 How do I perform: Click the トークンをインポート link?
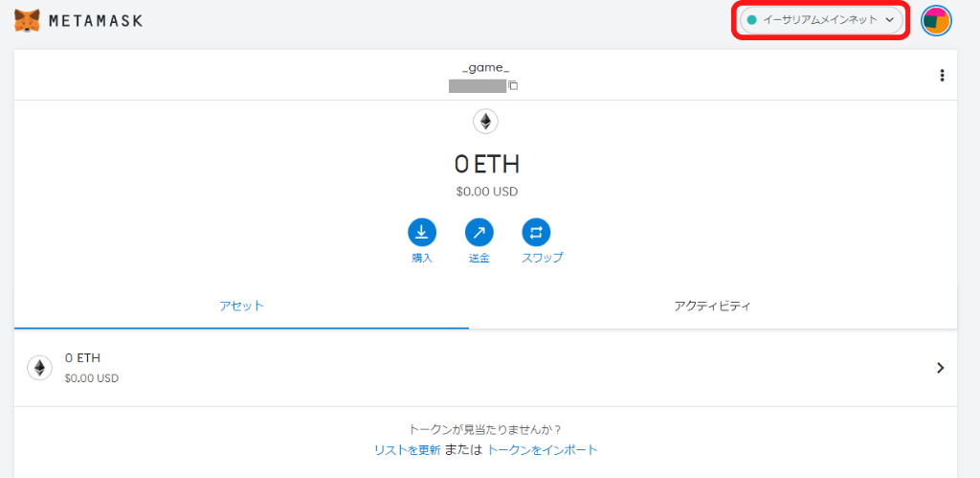coord(543,450)
